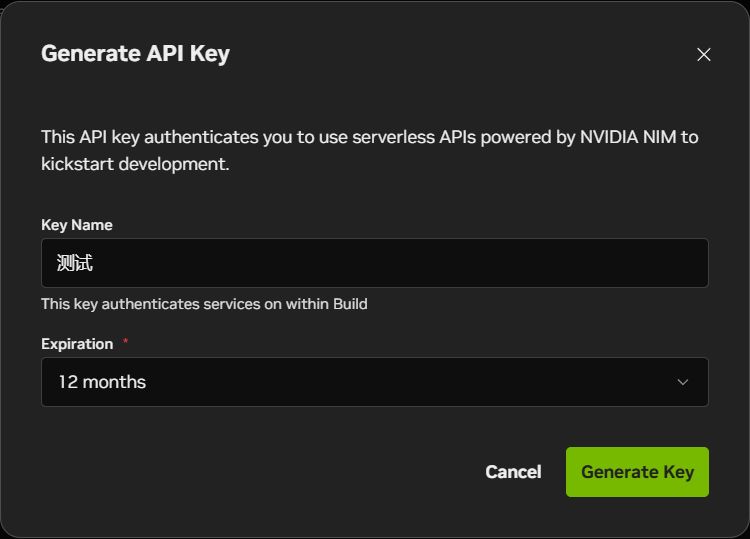This screenshot has width=750, height=539.
Task: Focus the Key Name input field
Action: tap(374, 263)
